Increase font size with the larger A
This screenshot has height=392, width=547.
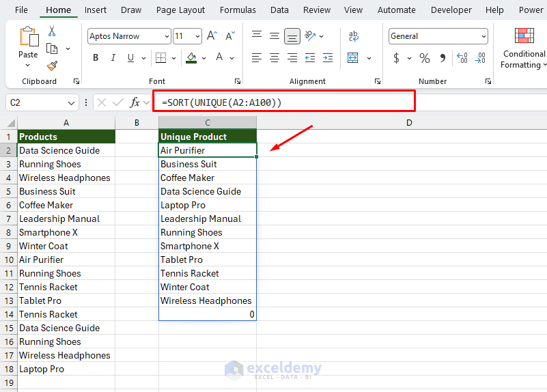212,36
